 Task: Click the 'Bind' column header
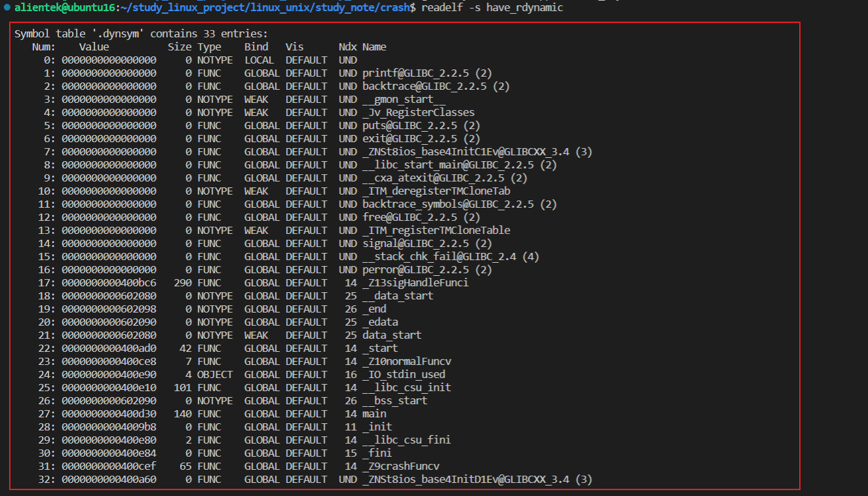[x=256, y=47]
